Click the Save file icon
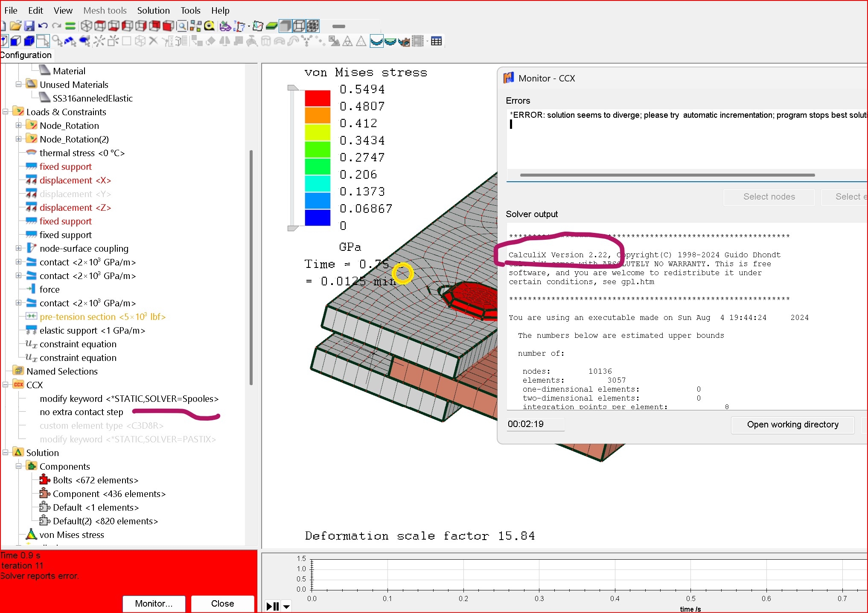Image resolution: width=868 pixels, height=613 pixels. [29, 26]
